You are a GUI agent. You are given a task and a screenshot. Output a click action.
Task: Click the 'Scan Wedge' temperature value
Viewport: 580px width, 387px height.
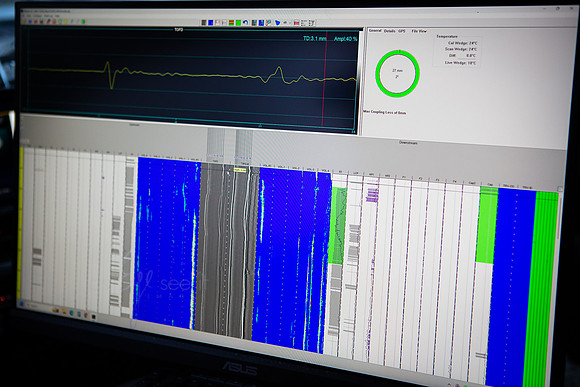pos(473,49)
